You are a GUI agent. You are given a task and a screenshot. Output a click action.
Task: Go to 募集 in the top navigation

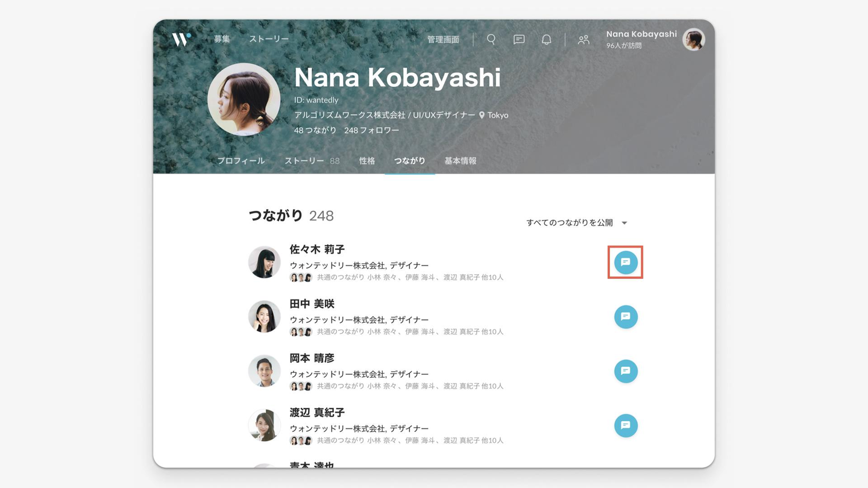222,39
